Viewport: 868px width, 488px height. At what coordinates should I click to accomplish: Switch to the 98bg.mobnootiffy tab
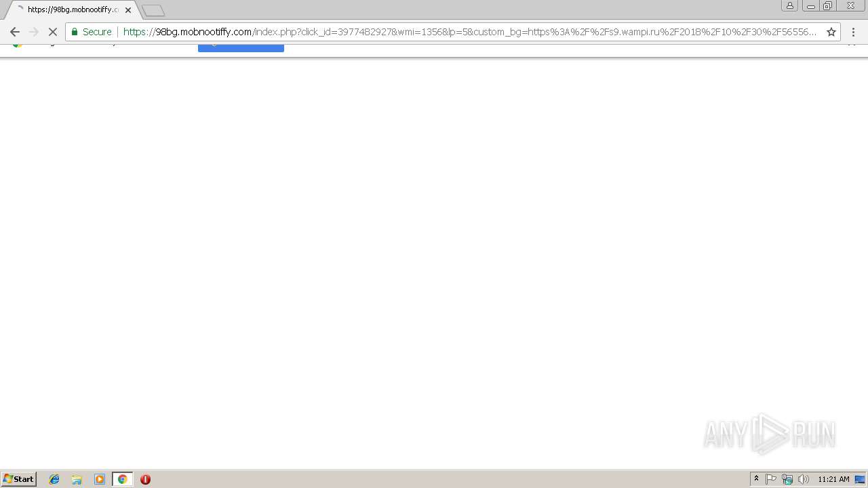click(73, 10)
